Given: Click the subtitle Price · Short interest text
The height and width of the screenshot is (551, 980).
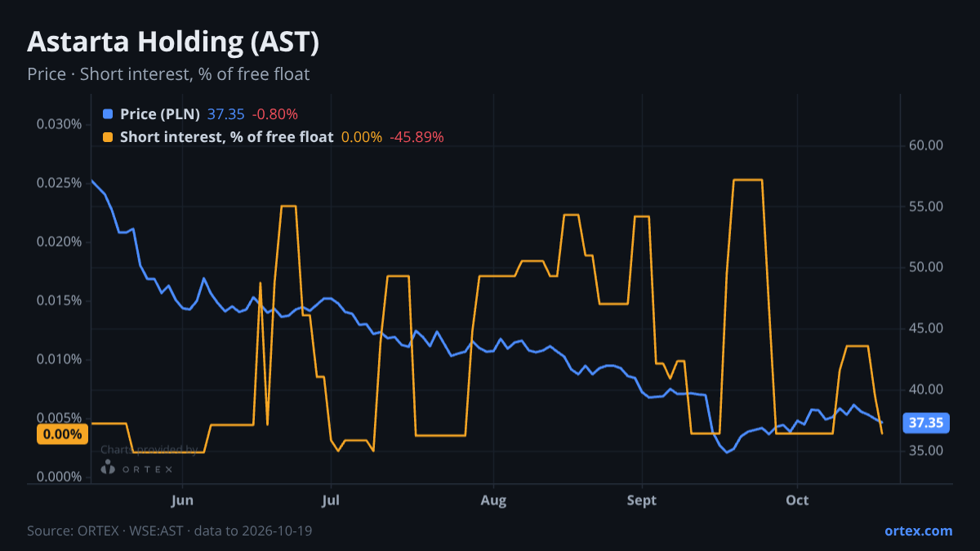Looking at the screenshot, I should [168, 74].
